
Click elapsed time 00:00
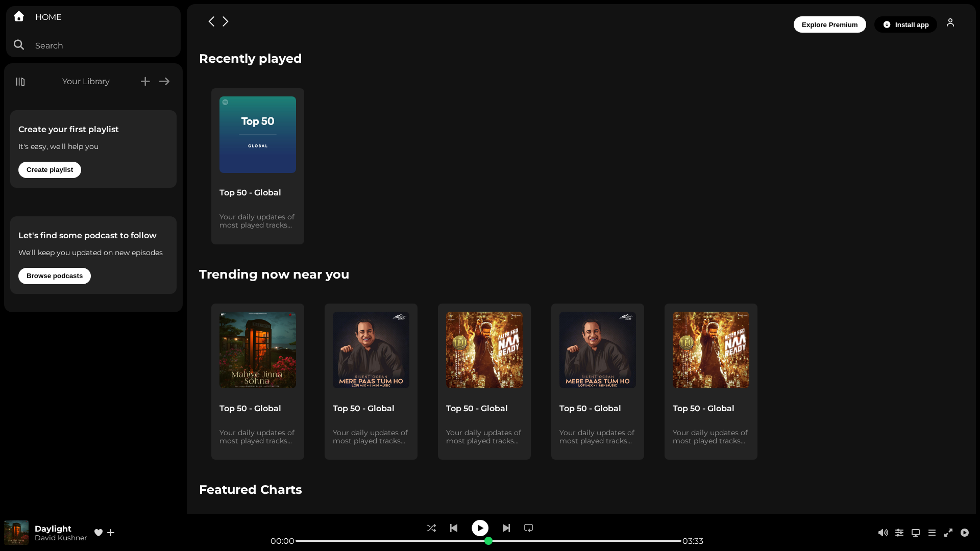[x=282, y=541]
